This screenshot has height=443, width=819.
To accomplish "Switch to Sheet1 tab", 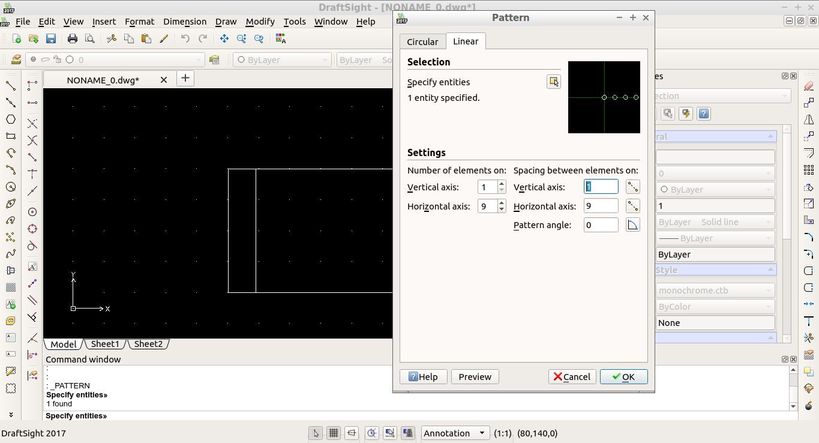I will click(x=105, y=344).
